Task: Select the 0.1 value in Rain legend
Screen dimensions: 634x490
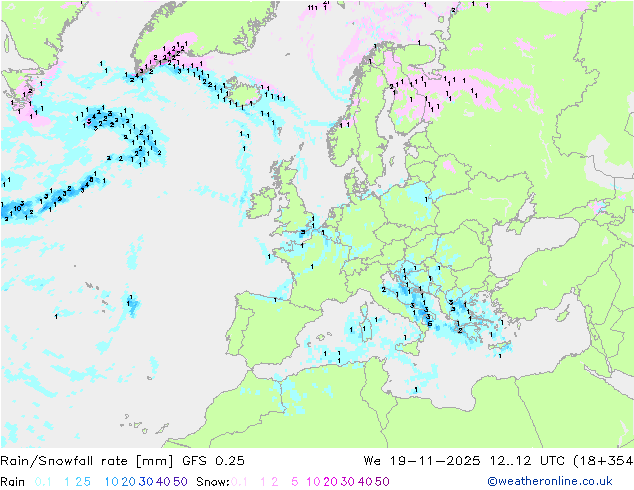Action: pyautogui.click(x=43, y=482)
